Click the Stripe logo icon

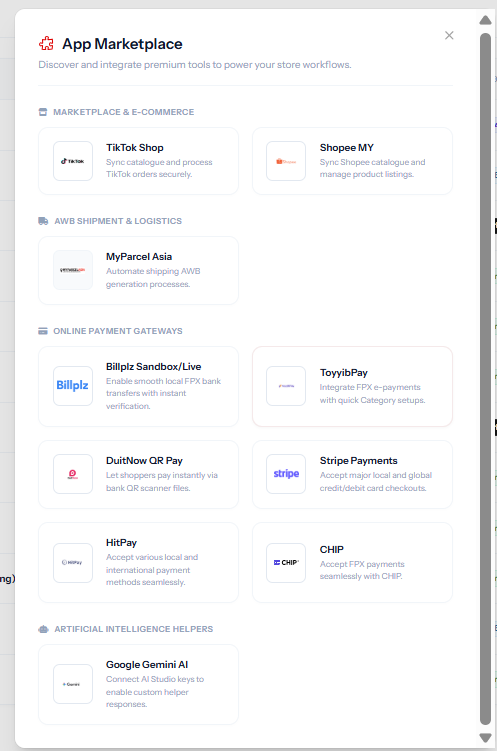pos(286,474)
